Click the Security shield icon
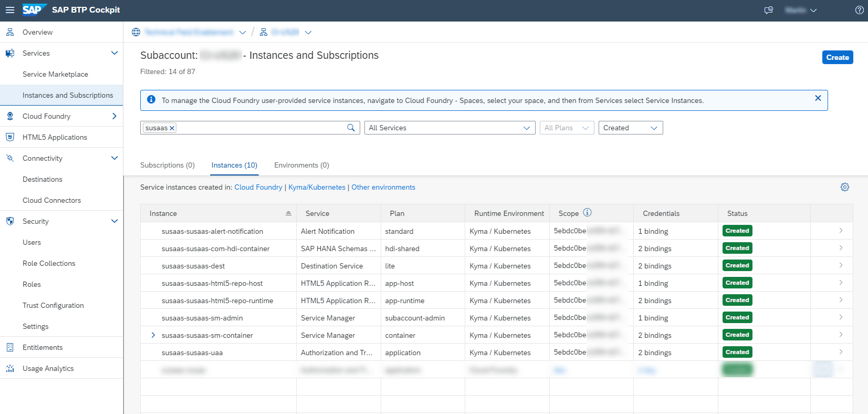 click(x=10, y=221)
